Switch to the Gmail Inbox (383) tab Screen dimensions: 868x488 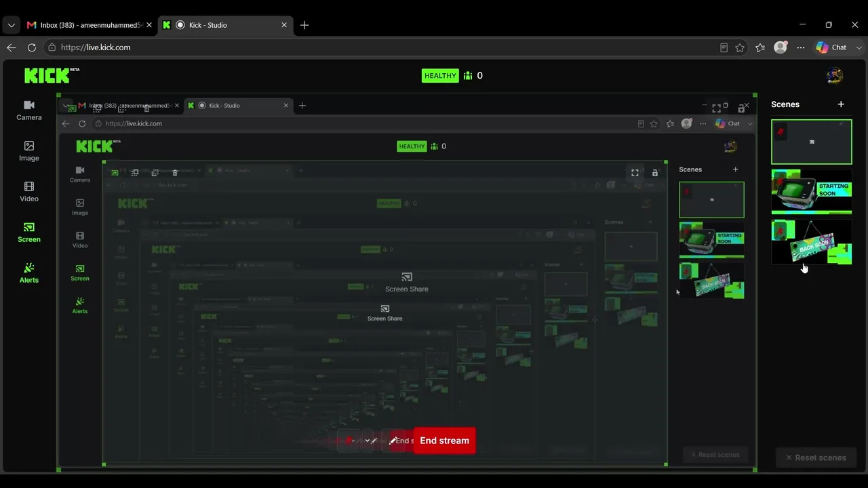[89, 25]
